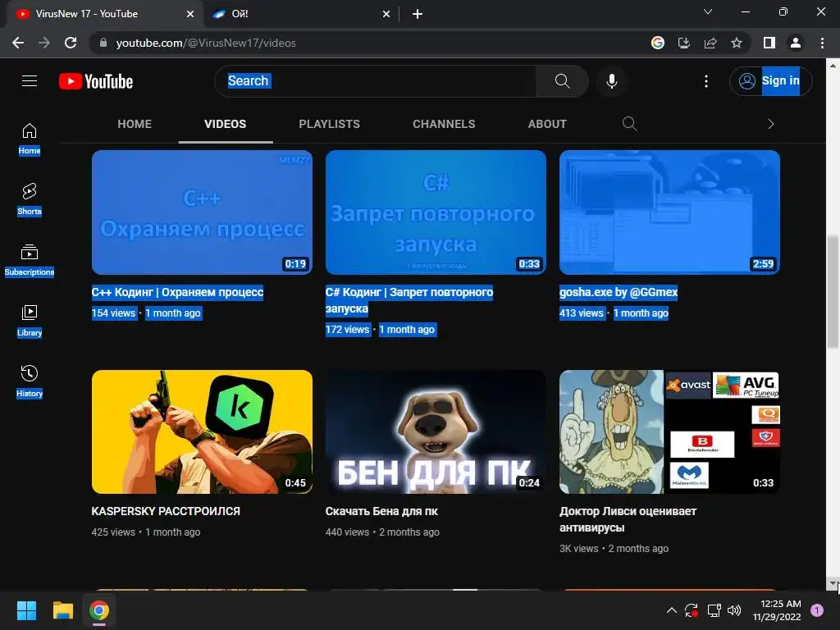Screen dimensions: 840x630
Task: Click the C++ Охраняем процесс thumbnail
Action: coord(202,212)
